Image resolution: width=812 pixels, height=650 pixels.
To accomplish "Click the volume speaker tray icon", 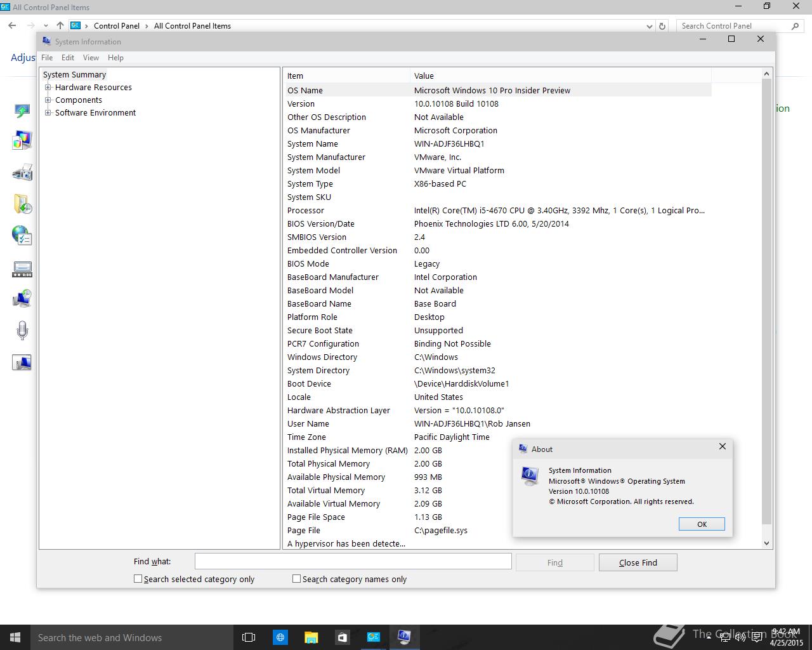I will tap(740, 638).
